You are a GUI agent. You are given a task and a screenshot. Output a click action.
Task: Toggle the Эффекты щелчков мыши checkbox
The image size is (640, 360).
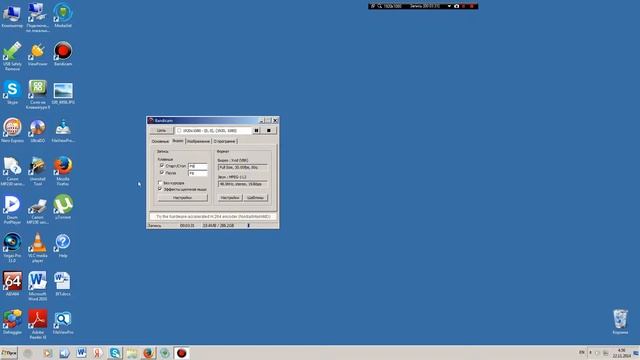(160, 189)
